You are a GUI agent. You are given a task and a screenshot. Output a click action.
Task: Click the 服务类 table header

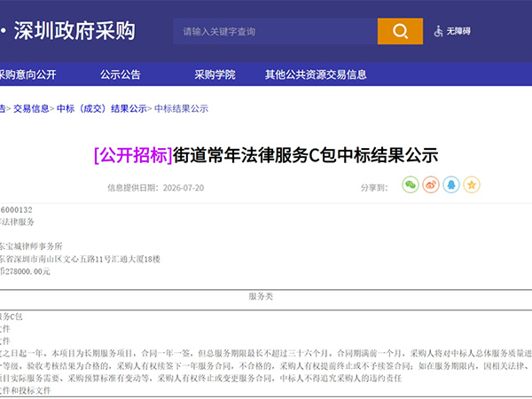click(261, 296)
